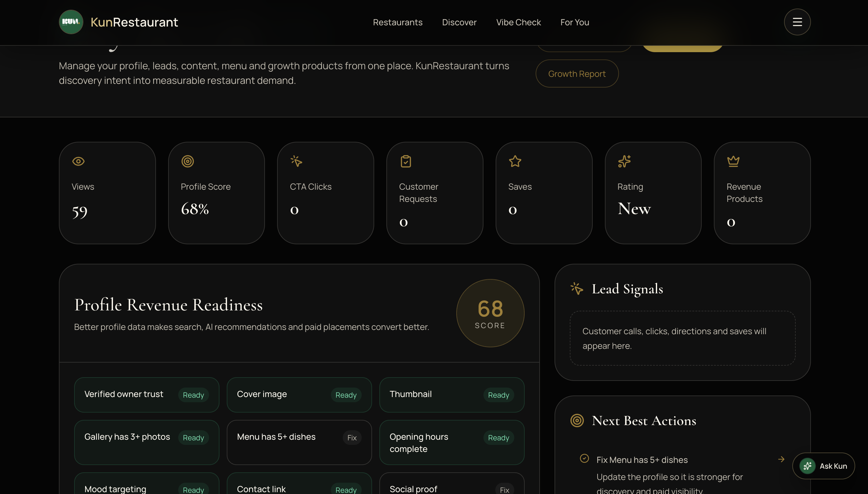Viewport: 868px width, 494px height.
Task: Click the star icon on Saves card
Action: click(x=515, y=161)
